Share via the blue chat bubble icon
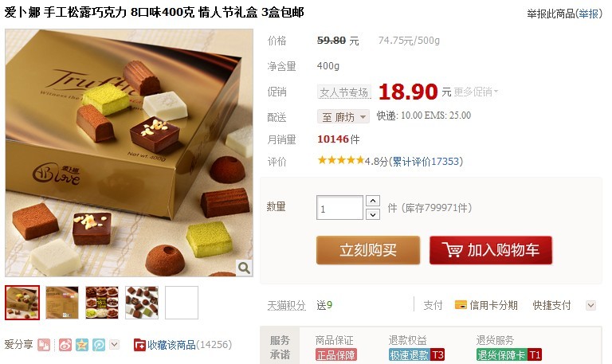This screenshot has width=612, height=364. pos(99,345)
